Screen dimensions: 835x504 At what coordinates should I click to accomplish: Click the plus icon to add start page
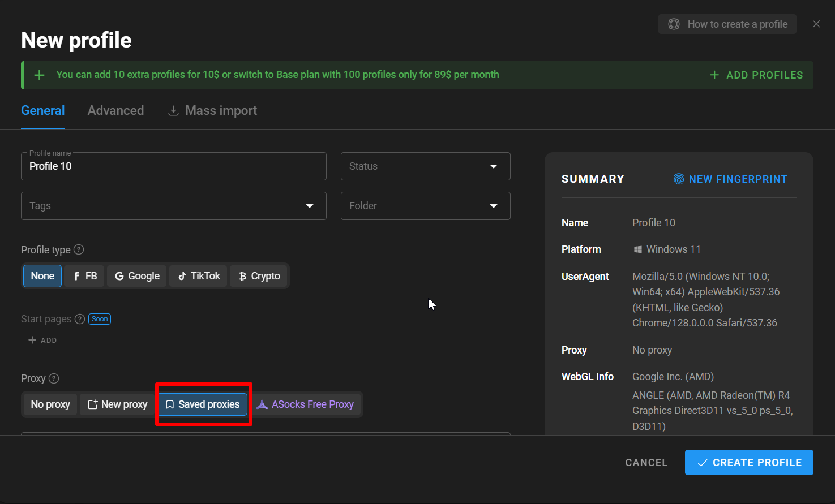pos(32,340)
